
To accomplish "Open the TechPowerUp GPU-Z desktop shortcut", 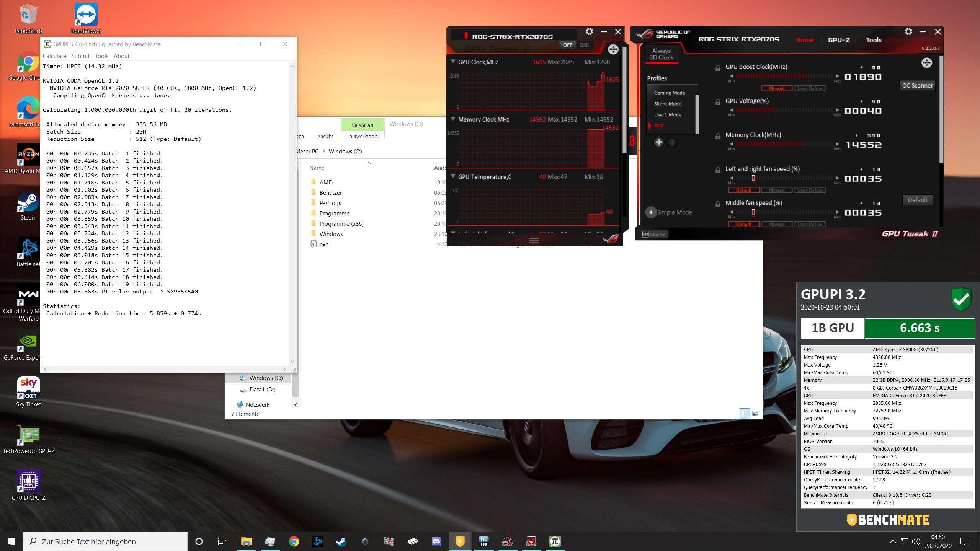I will (29, 439).
